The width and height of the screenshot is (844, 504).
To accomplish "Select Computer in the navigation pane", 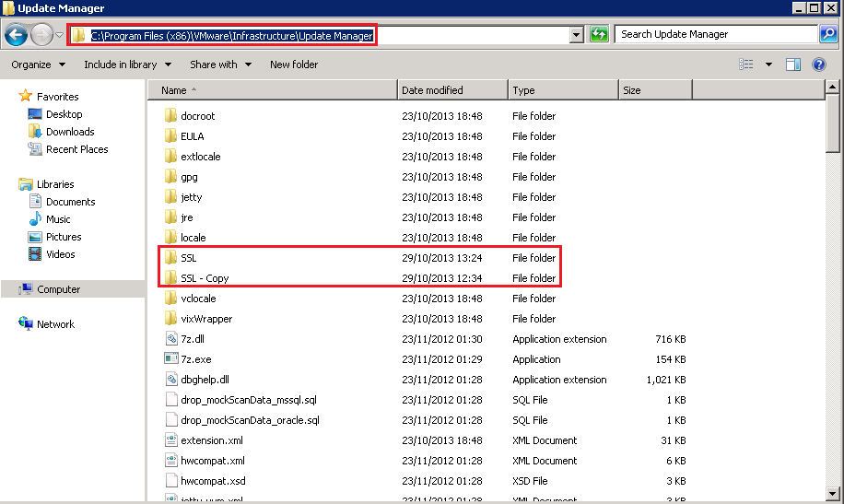I will pos(58,289).
